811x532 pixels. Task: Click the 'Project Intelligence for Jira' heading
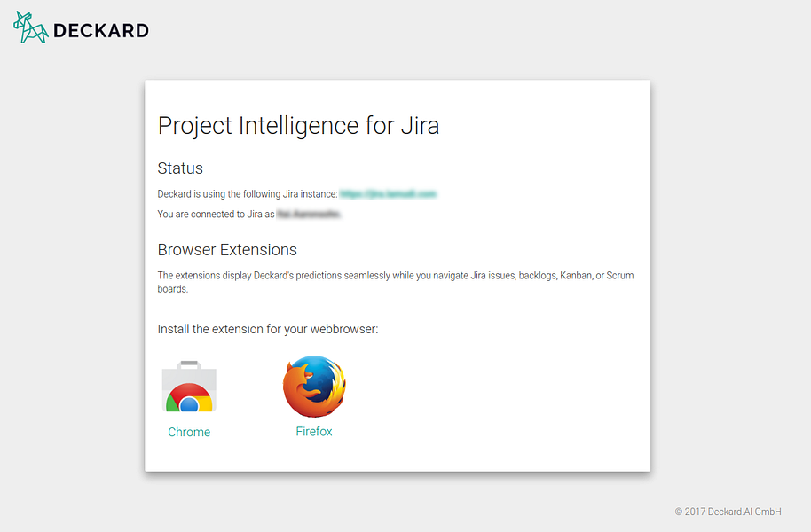[298, 126]
